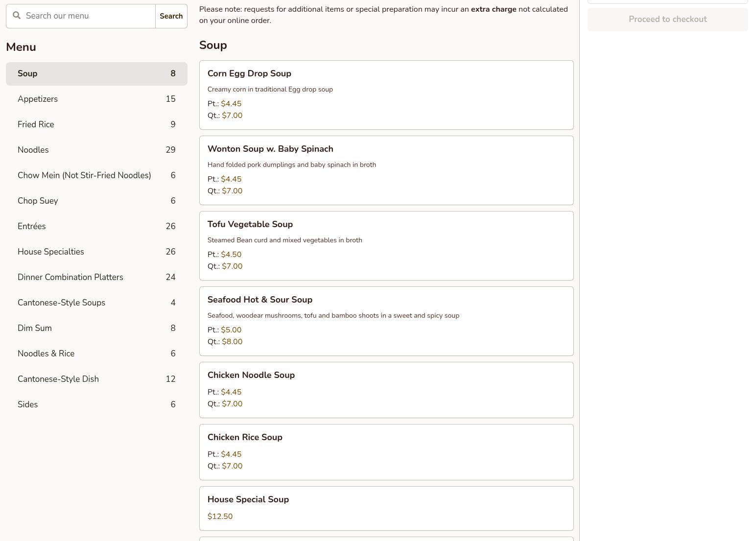This screenshot has width=756, height=541.
Task: Select Tofu Vegetable Soup item
Action: click(x=386, y=246)
